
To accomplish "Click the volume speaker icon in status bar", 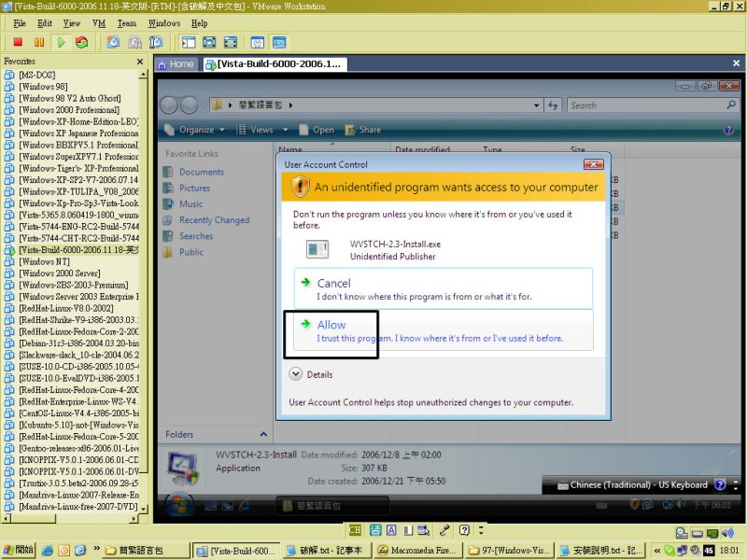I will pyautogui.click(x=727, y=533).
